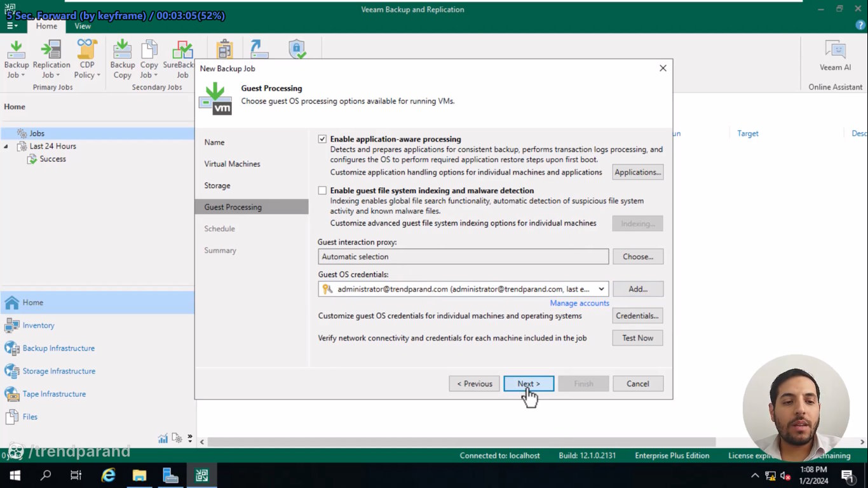The width and height of the screenshot is (868, 488).
Task: Expand the CDP Policy dropdown arrow
Action: (98, 75)
